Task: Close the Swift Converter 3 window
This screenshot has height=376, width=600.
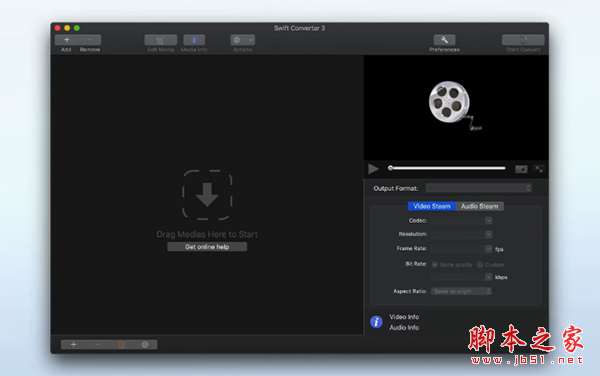Action: [58, 28]
